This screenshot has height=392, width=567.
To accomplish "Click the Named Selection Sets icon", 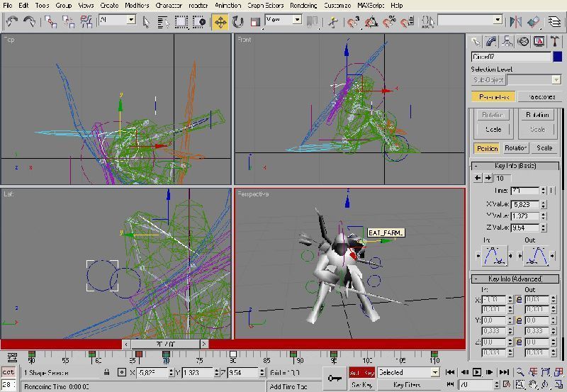I will pos(428,22).
